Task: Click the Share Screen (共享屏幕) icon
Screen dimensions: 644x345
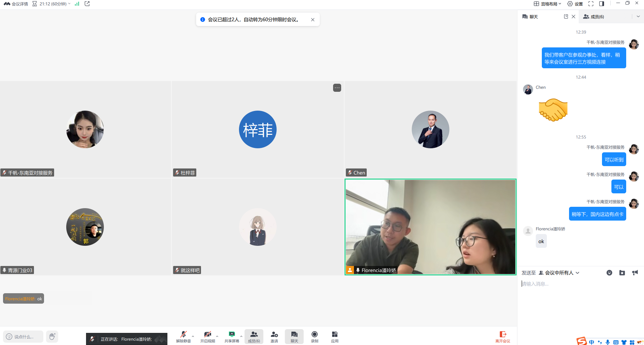Action: [x=232, y=336]
